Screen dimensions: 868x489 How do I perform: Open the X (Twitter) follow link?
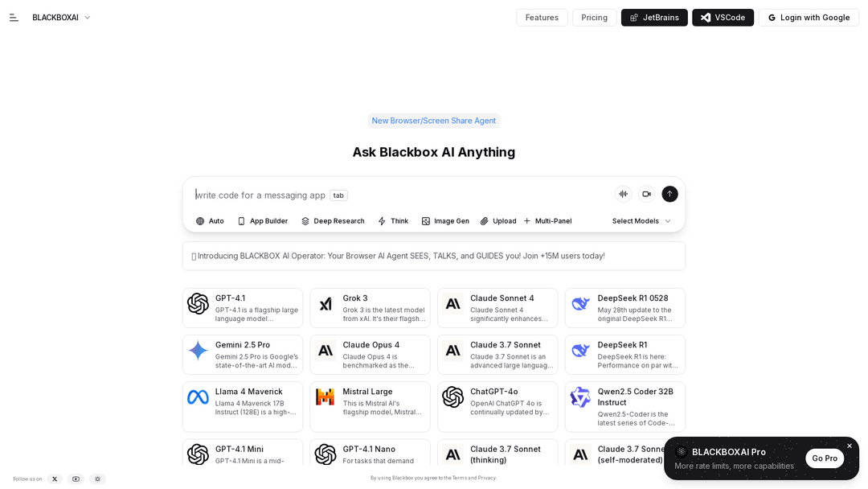click(x=55, y=479)
